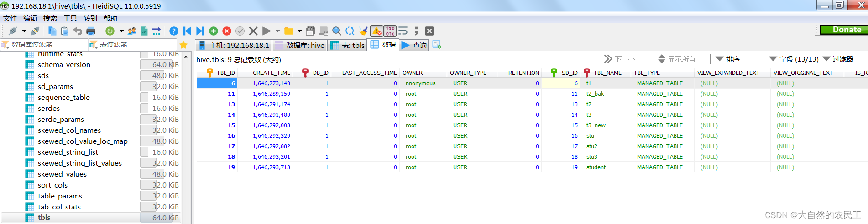Click the t2_bak cell in TBL_NAME

tap(607, 94)
